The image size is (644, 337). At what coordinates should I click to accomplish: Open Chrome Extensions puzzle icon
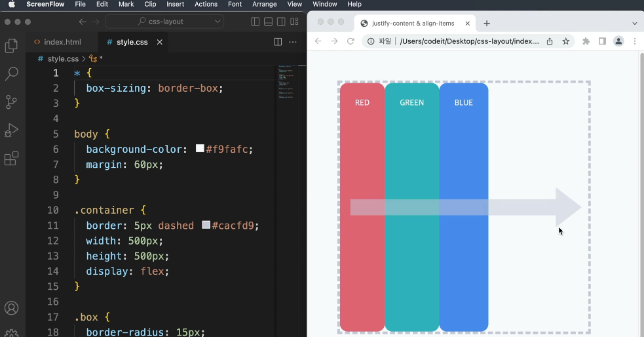586,41
